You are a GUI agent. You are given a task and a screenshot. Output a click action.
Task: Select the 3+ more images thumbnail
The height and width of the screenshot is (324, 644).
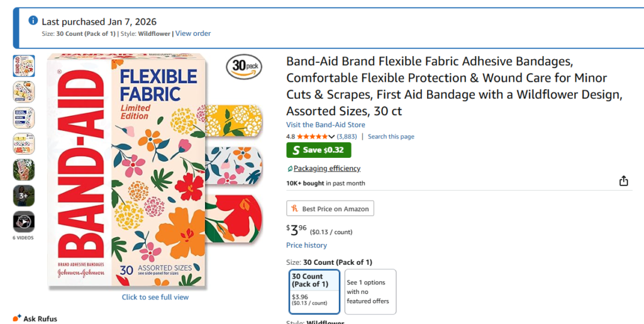pyautogui.click(x=24, y=196)
